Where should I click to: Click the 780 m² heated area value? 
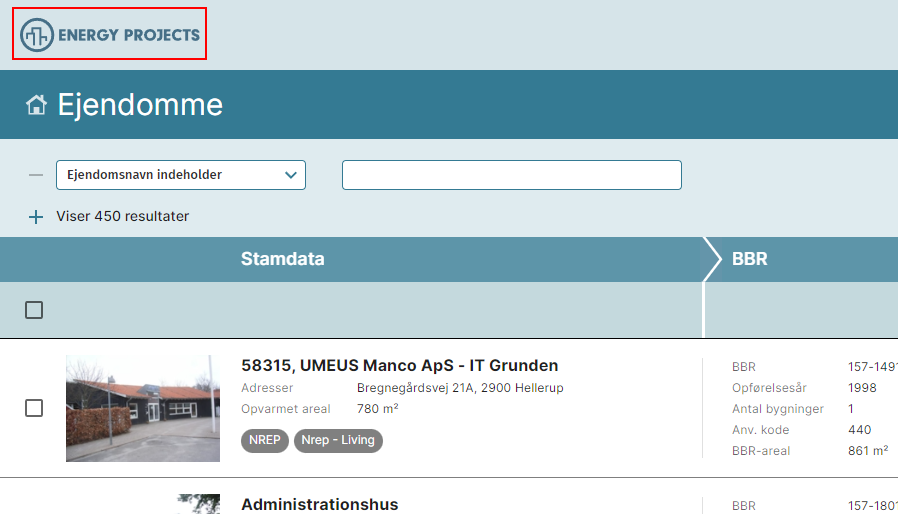pos(377,409)
